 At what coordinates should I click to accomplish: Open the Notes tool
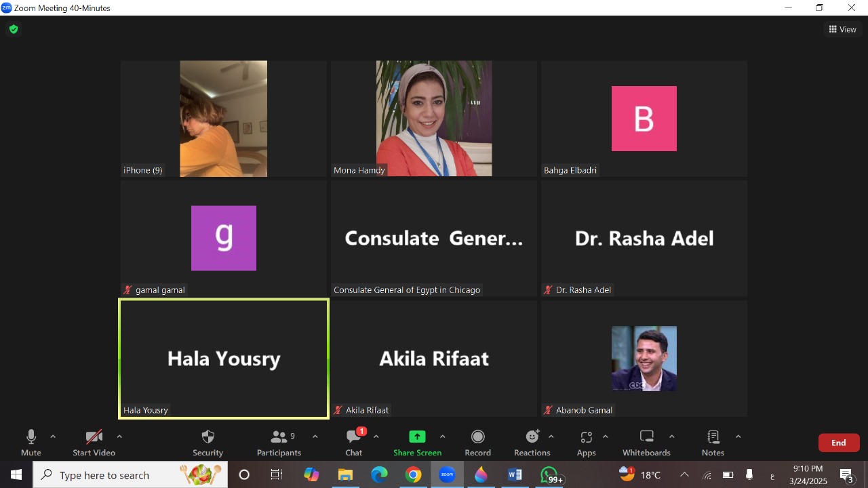click(713, 443)
